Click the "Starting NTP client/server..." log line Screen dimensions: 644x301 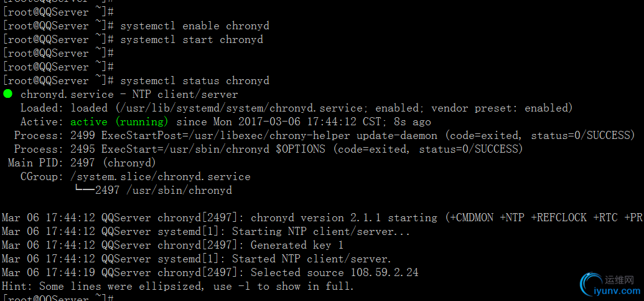pyautogui.click(x=321, y=232)
